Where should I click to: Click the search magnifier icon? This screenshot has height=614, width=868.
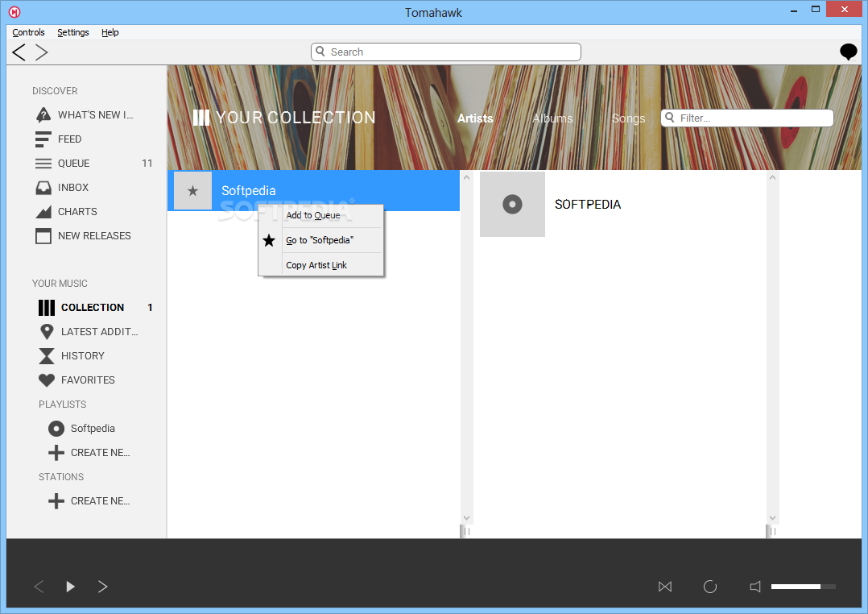[x=320, y=52]
